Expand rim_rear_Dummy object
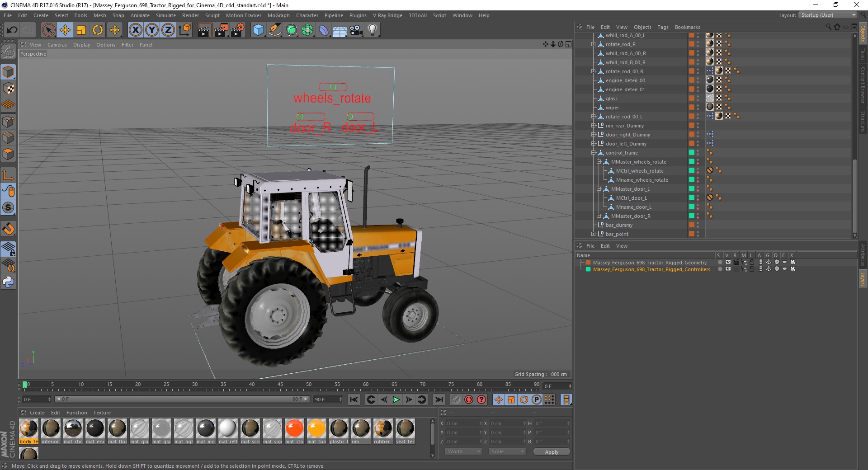This screenshot has height=470, width=868. pos(594,126)
